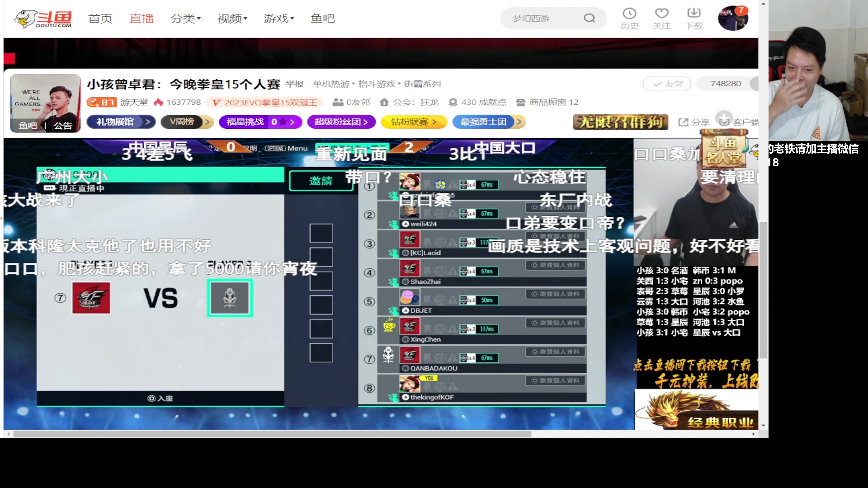
Task: Click the 街霸系列 category link
Action: click(422, 84)
